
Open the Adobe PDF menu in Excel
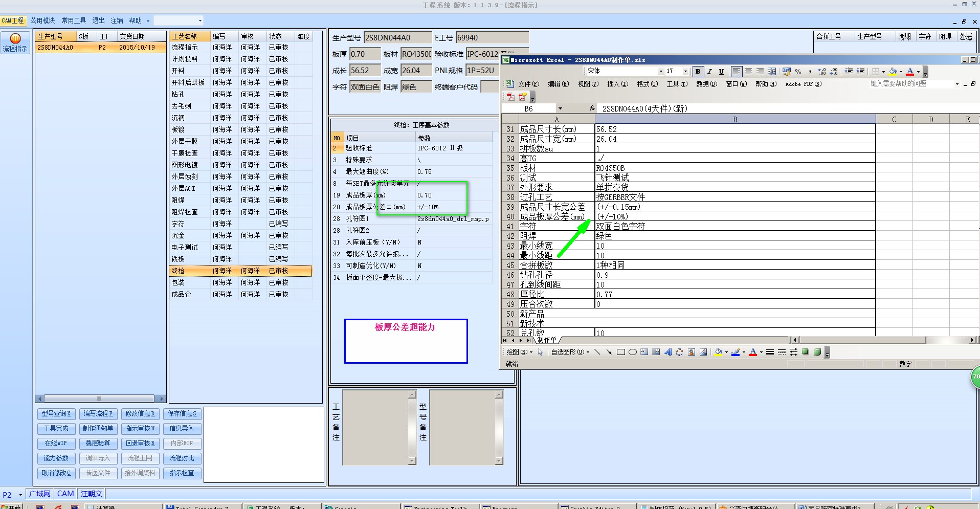coord(803,84)
